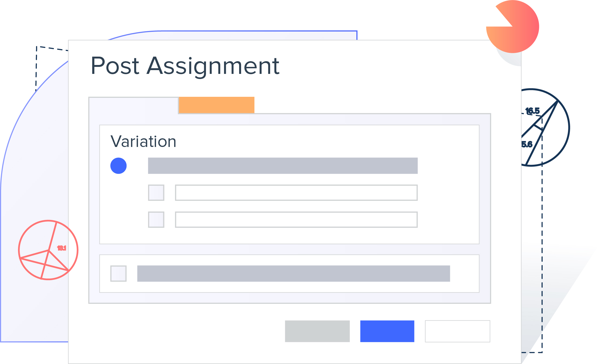The height and width of the screenshot is (364, 602).
Task: Enable the checkbox in the bottom panel
Action: tap(118, 273)
